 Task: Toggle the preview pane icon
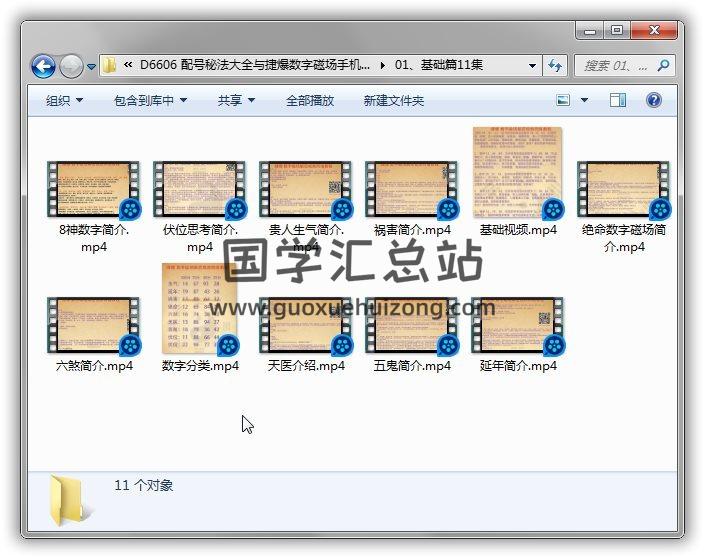[x=618, y=100]
